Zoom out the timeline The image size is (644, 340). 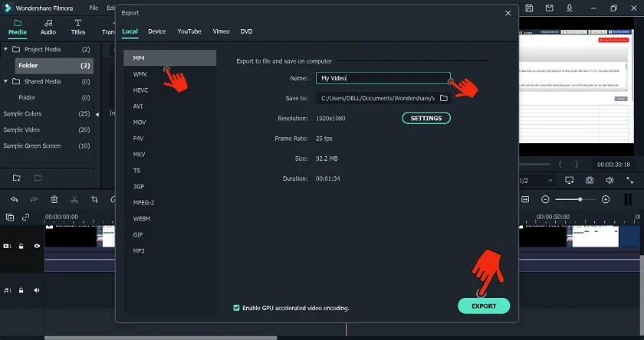coord(545,199)
